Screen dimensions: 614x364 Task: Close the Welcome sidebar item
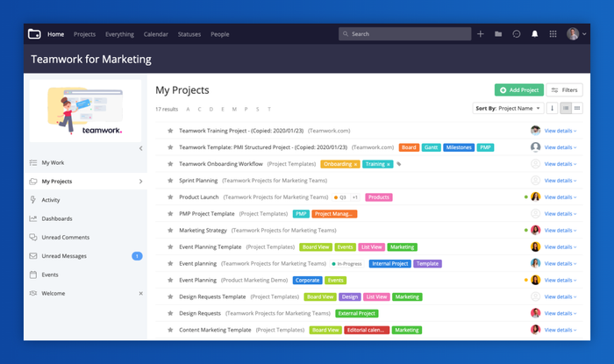(x=140, y=293)
